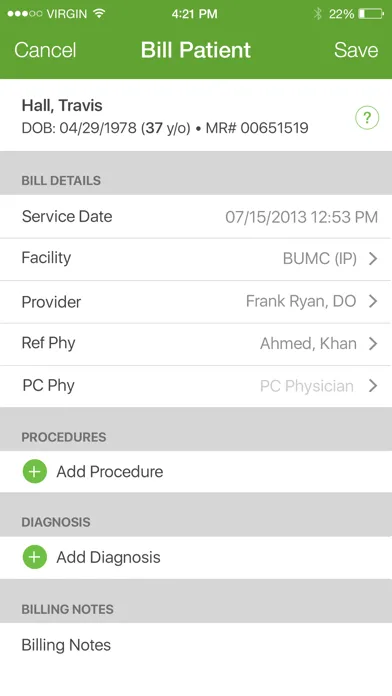Tap the BUMC (IP) facility value
The image size is (392, 696).
coord(320,259)
